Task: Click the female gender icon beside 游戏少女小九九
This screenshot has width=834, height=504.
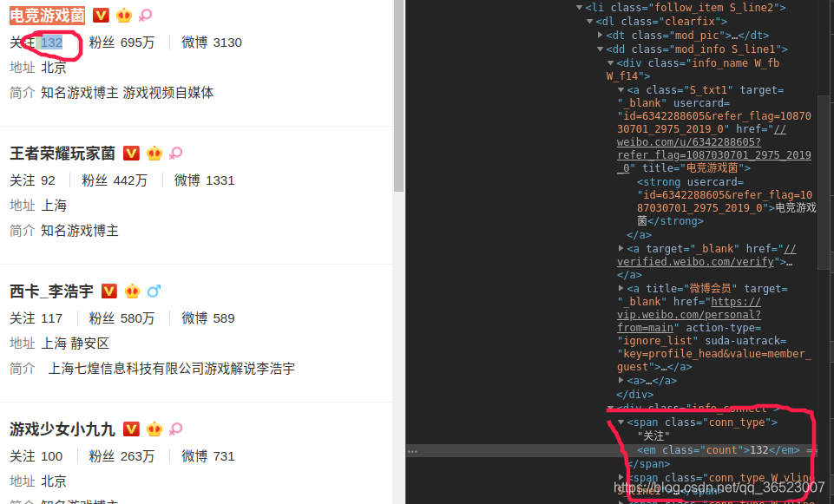Action: [x=175, y=429]
